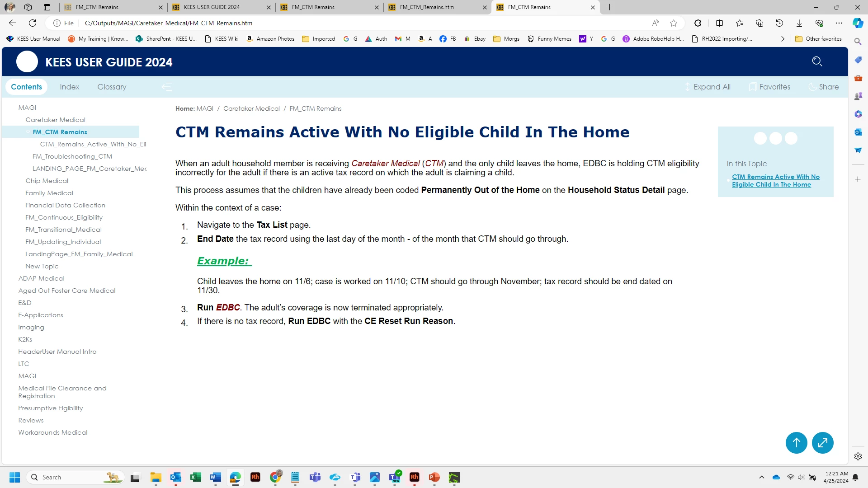
Task: Click the search magnifier in header
Action: [816, 61]
